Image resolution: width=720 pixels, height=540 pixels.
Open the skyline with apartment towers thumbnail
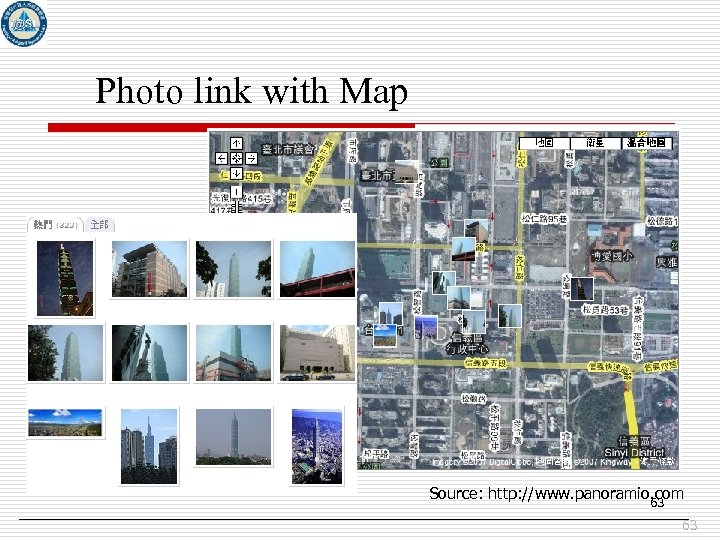(149, 447)
